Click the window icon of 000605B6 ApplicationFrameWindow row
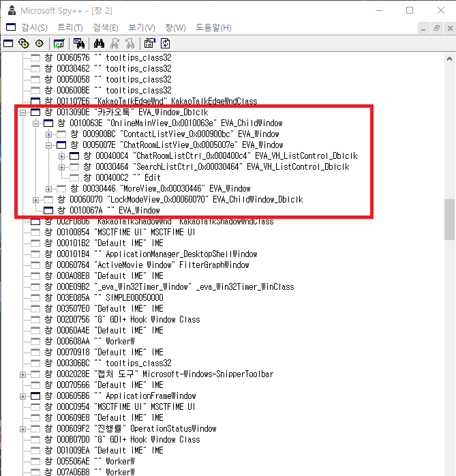Screen dimensions: 456x476 (35, 396)
